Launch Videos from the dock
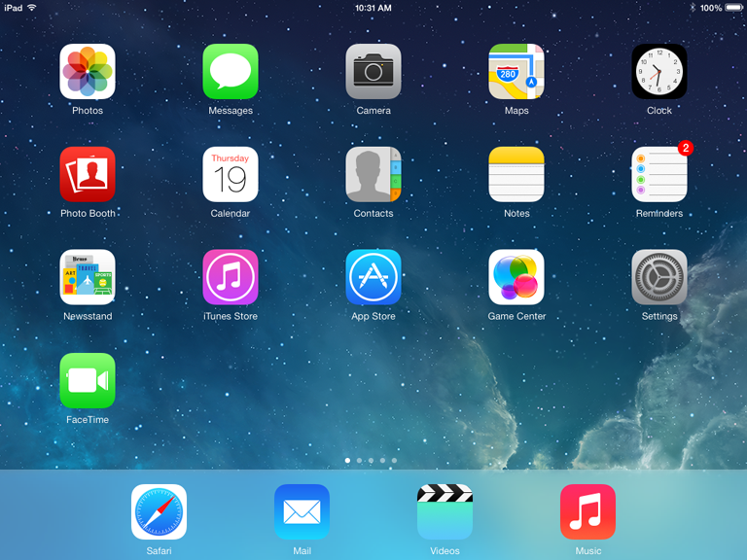The image size is (747, 560). [x=445, y=512]
